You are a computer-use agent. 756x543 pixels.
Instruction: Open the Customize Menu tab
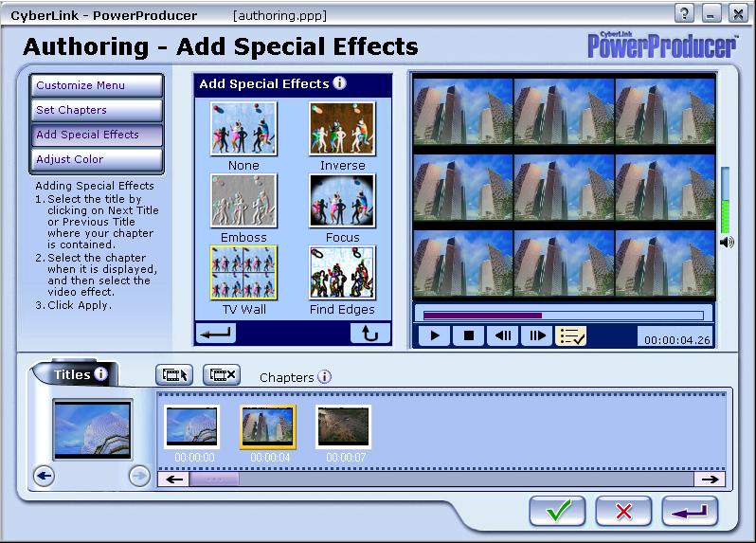click(96, 85)
